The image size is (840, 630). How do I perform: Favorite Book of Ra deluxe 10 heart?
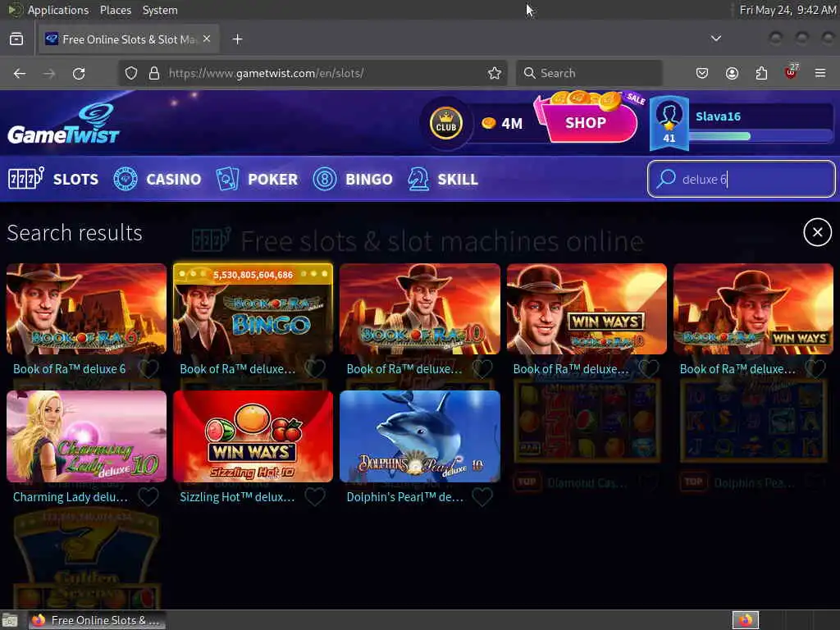pos(482,368)
